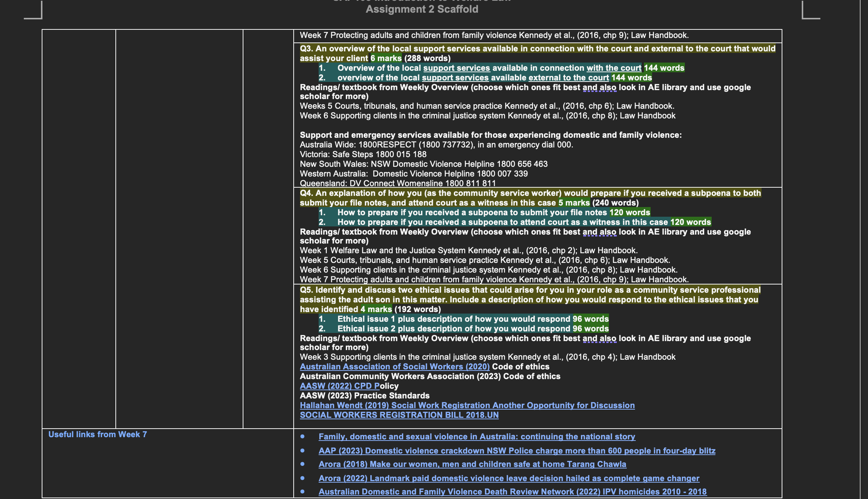Click the Useful links from Week 7 heading
The image size is (868, 499).
pos(98,435)
